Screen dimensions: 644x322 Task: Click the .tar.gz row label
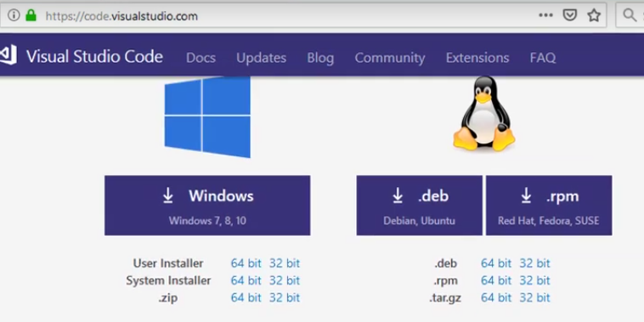click(x=445, y=298)
